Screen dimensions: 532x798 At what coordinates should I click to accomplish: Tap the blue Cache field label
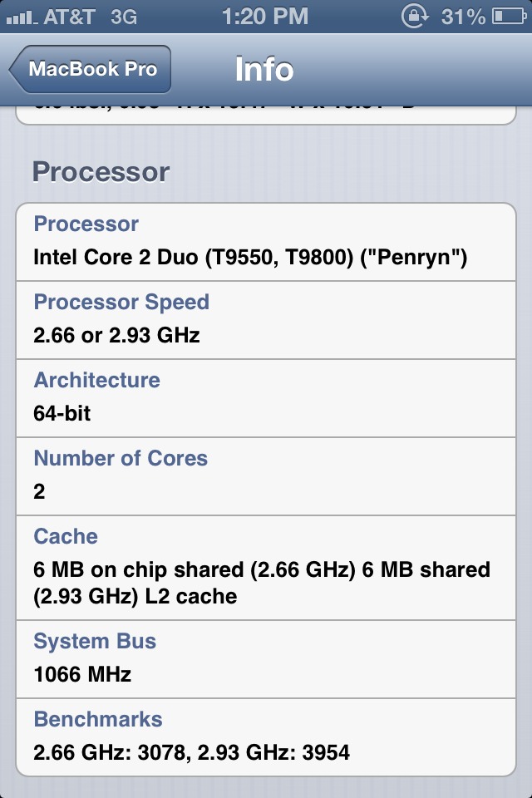coord(66,536)
